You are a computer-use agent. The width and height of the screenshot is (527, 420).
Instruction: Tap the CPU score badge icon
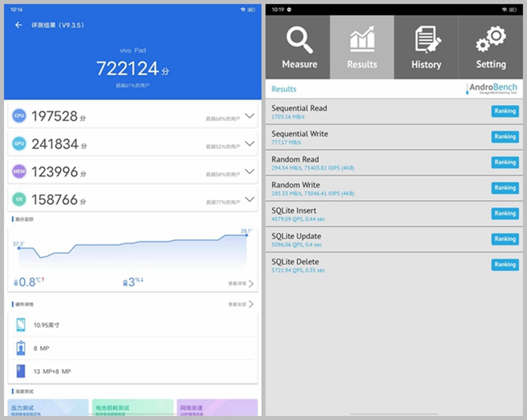click(19, 116)
